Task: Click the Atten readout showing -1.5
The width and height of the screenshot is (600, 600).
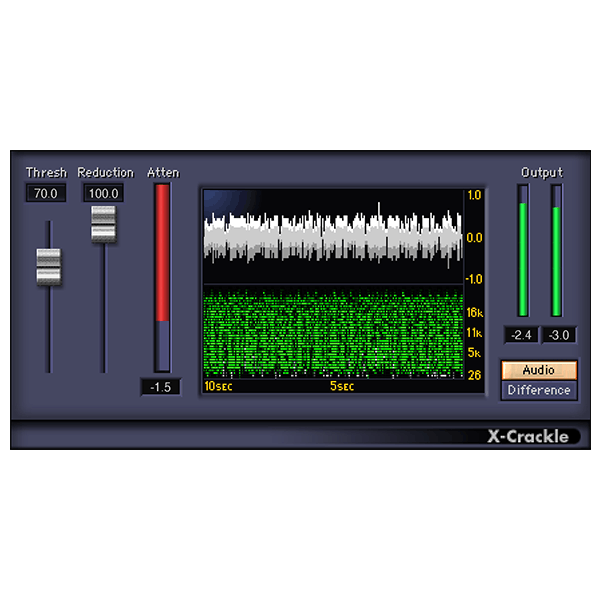Action: (x=161, y=387)
